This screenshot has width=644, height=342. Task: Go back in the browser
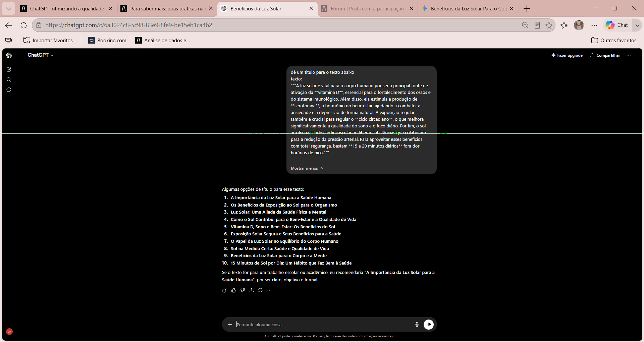point(9,25)
